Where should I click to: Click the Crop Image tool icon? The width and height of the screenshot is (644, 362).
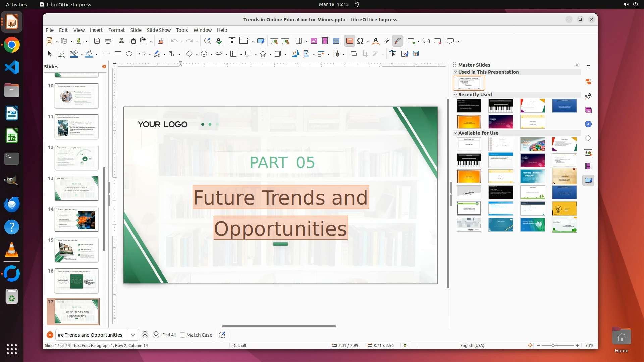365,54
